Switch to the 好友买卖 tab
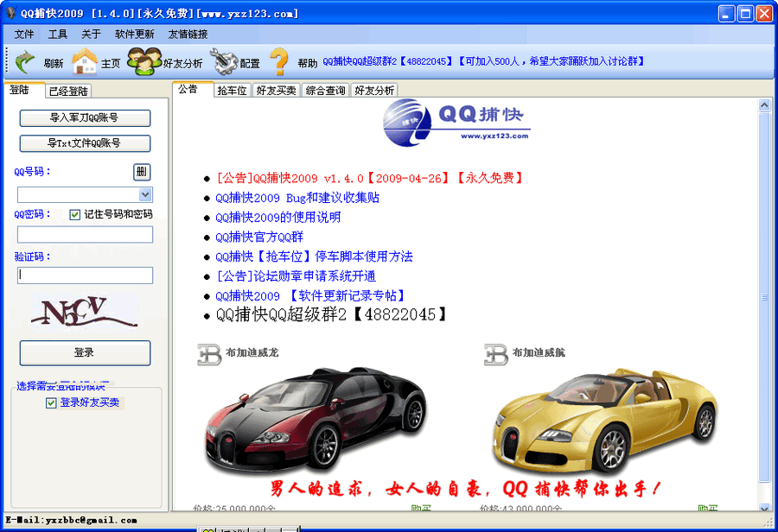 [276, 91]
